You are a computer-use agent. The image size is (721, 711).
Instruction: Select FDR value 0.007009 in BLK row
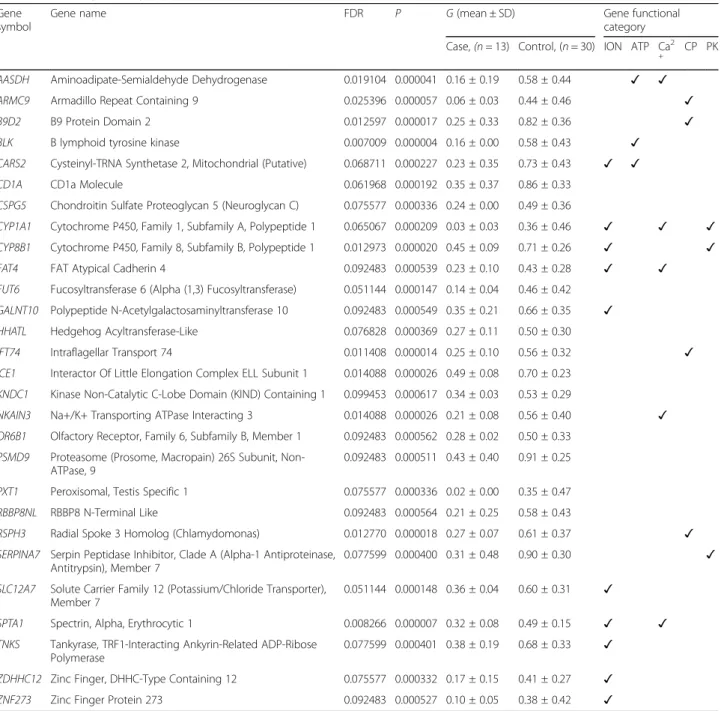pyautogui.click(x=365, y=143)
